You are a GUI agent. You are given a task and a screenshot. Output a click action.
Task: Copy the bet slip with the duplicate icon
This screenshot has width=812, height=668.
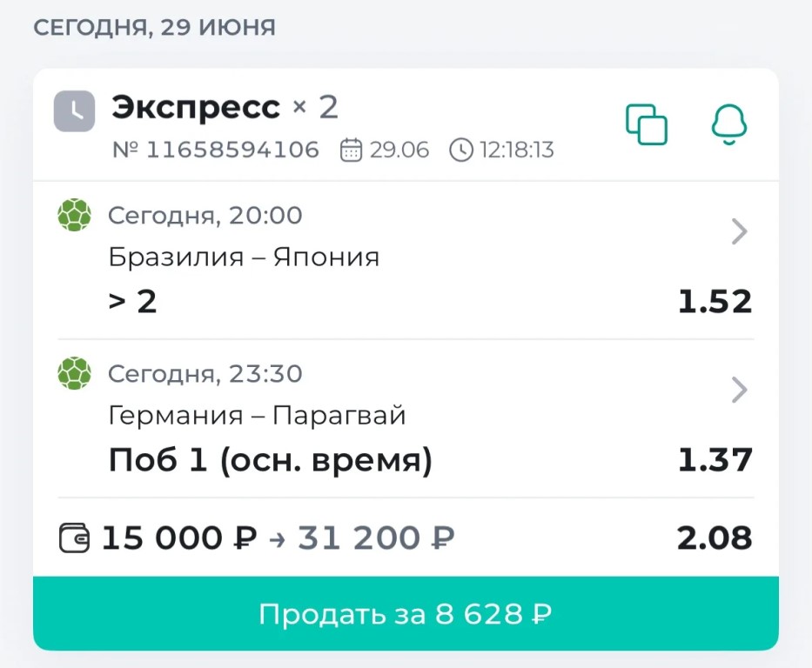(x=647, y=124)
